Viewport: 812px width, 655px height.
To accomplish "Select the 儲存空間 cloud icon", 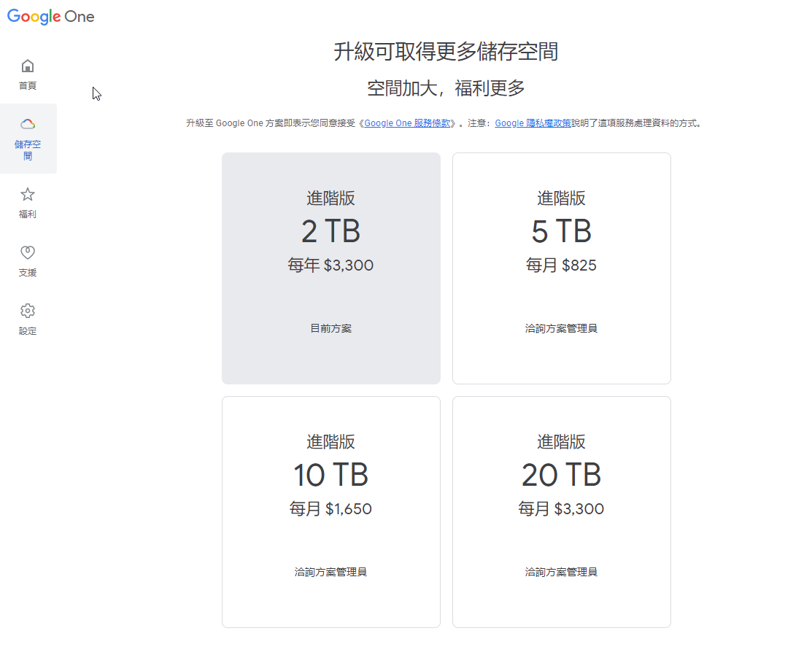I will click(x=28, y=124).
